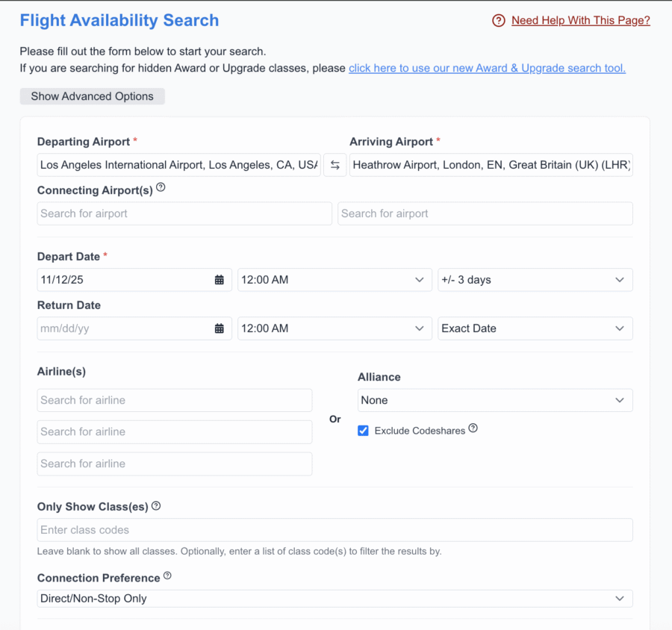Open the Depart Date calendar icon
The image size is (672, 630).
coord(218,279)
